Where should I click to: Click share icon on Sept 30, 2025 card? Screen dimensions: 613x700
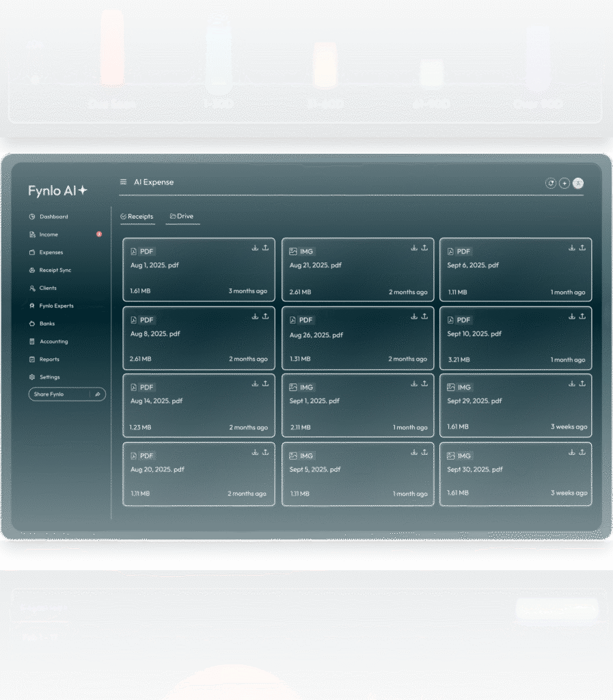tap(582, 453)
